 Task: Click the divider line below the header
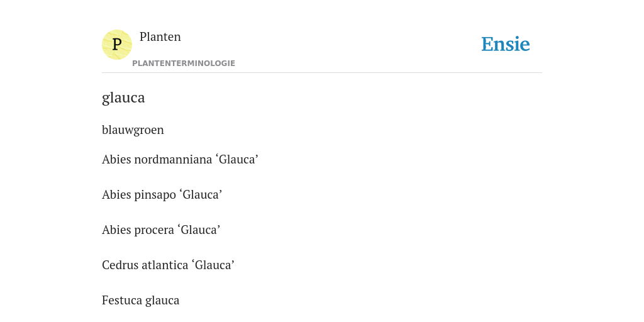pos(322,73)
